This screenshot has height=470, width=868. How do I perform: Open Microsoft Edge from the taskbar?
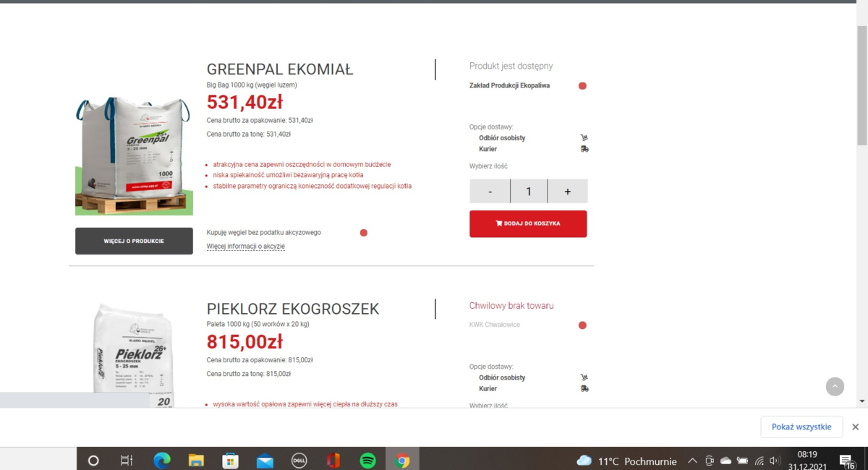[x=161, y=461]
